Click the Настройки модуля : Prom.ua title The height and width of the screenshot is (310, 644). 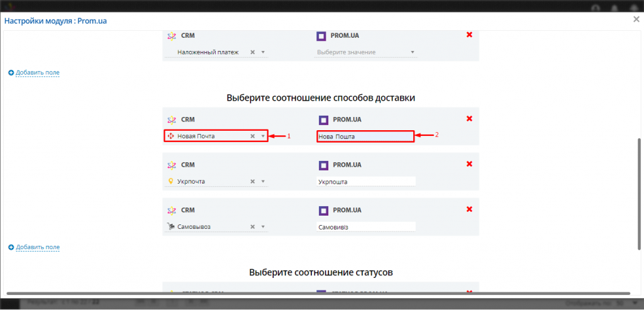tap(55, 21)
